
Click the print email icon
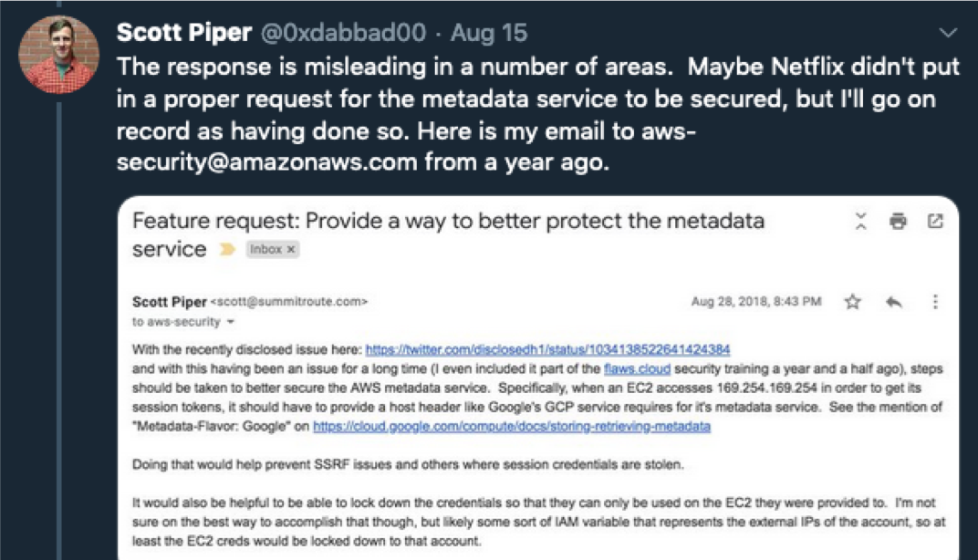coord(899,221)
